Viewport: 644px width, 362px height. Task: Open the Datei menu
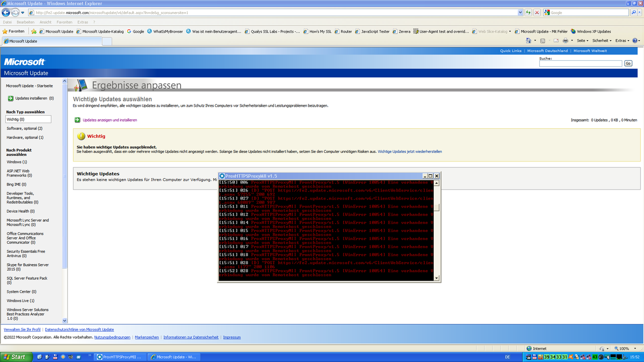coord(7,22)
